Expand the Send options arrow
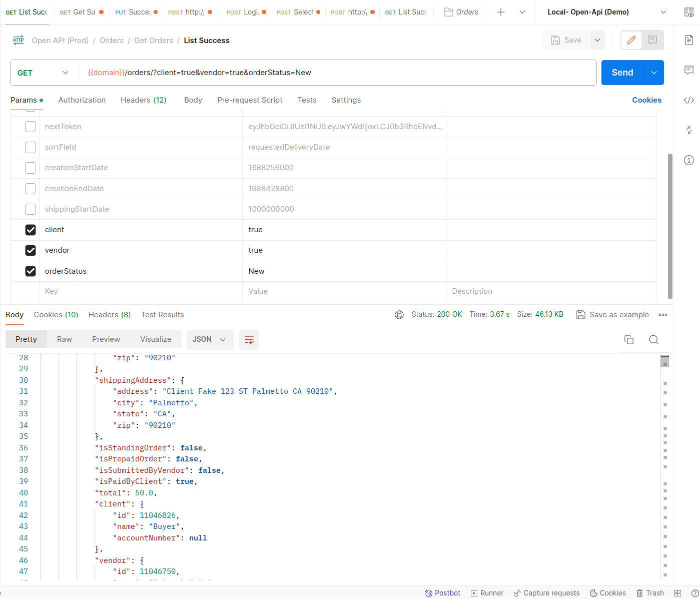 [x=653, y=73]
